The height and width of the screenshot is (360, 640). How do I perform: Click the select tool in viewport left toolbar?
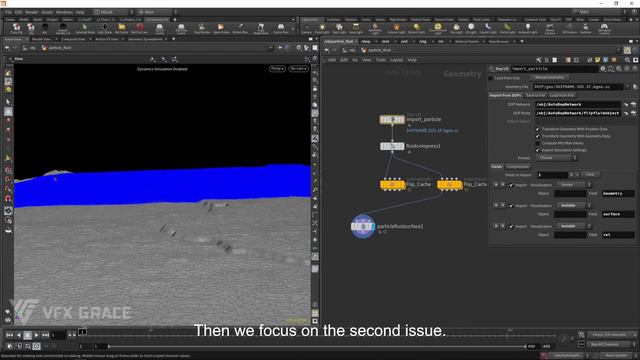click(8, 102)
